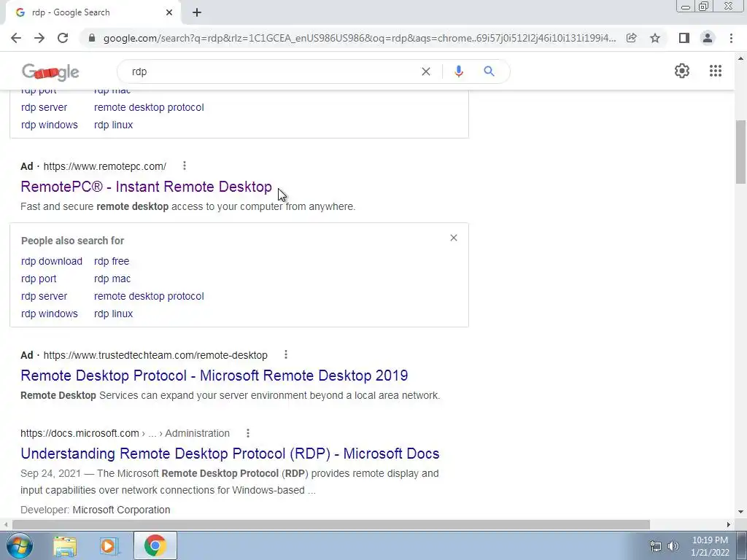
Task: Dismiss the People also search for box
Action: click(454, 238)
